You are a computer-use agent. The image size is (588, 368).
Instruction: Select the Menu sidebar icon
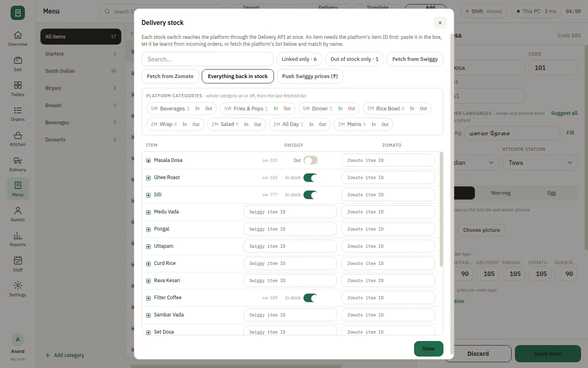[x=18, y=186]
